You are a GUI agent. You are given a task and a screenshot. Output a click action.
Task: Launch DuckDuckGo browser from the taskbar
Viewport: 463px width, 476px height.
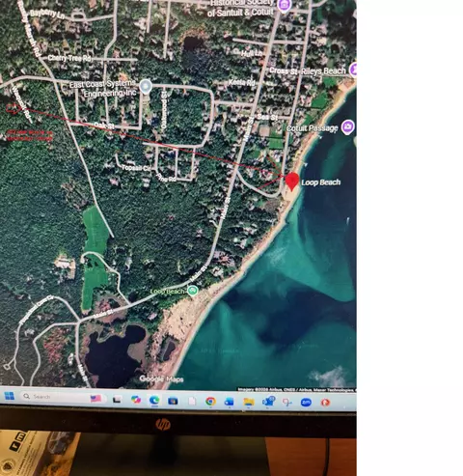coord(325,403)
